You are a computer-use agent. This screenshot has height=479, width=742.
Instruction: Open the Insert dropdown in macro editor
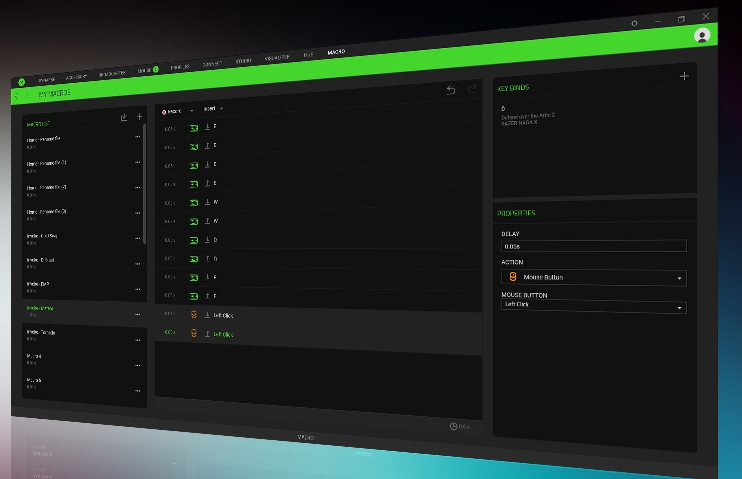tap(213, 109)
